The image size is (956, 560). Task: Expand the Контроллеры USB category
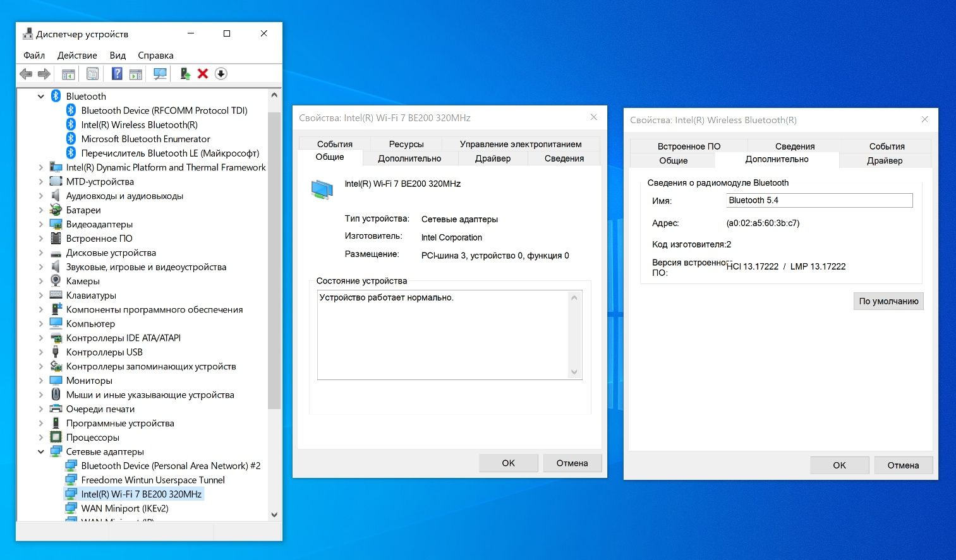click(x=41, y=352)
